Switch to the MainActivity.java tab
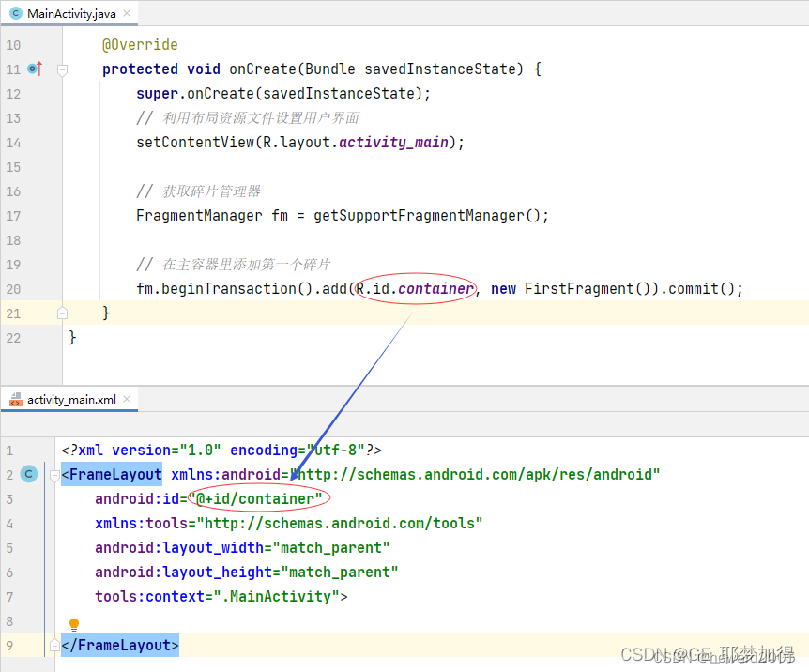The height and width of the screenshot is (672, 809). (x=71, y=13)
